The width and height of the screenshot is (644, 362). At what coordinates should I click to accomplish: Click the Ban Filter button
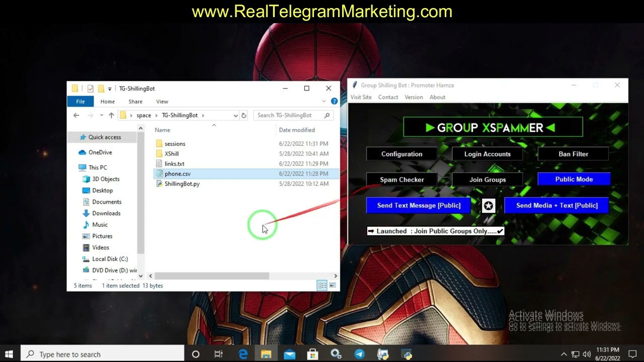click(x=573, y=154)
